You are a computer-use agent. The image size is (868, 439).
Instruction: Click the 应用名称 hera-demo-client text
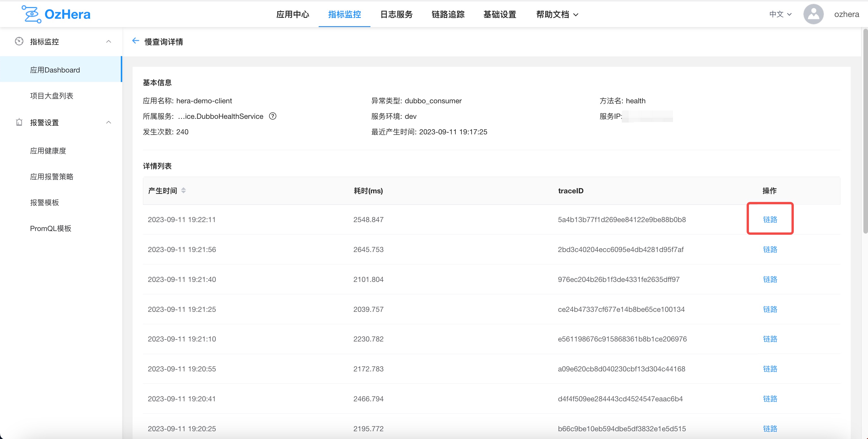pyautogui.click(x=187, y=101)
